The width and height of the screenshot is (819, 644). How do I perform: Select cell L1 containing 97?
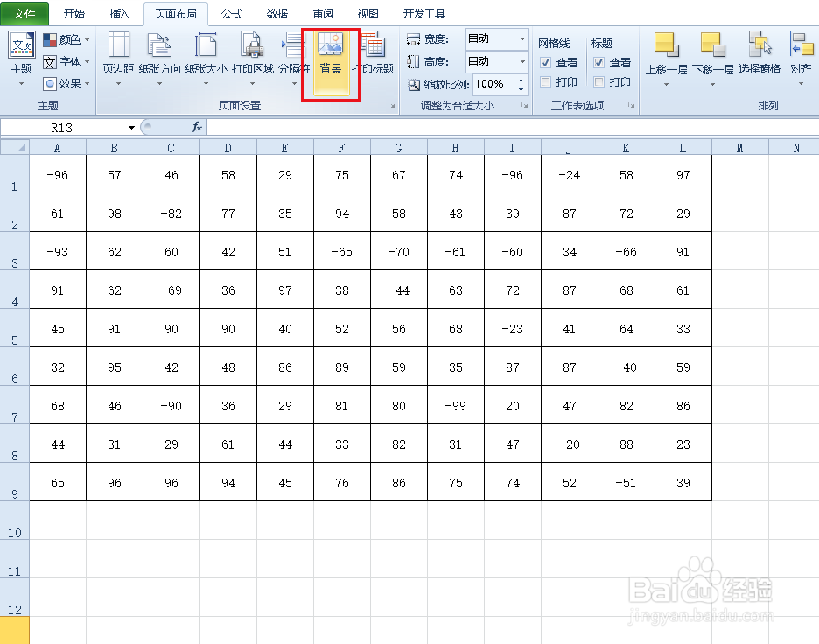tap(683, 174)
